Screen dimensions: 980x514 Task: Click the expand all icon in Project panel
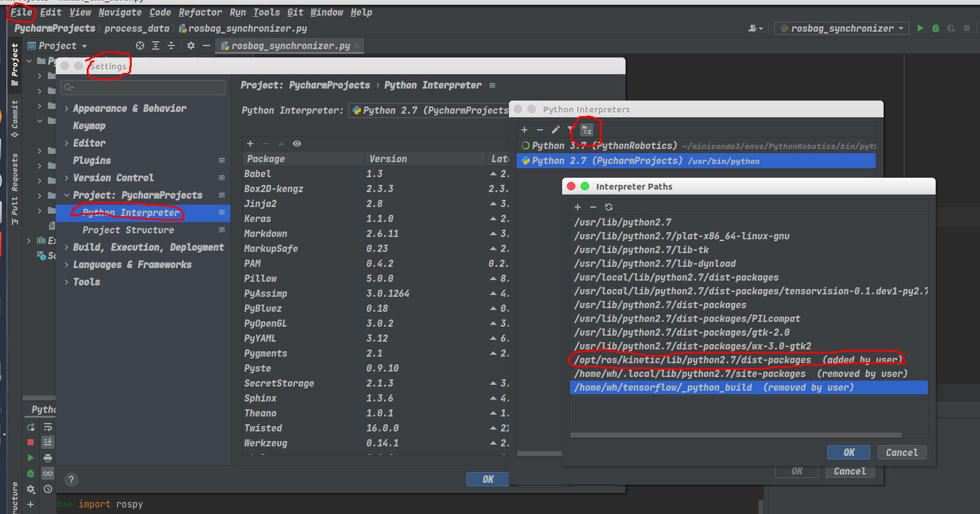point(156,45)
